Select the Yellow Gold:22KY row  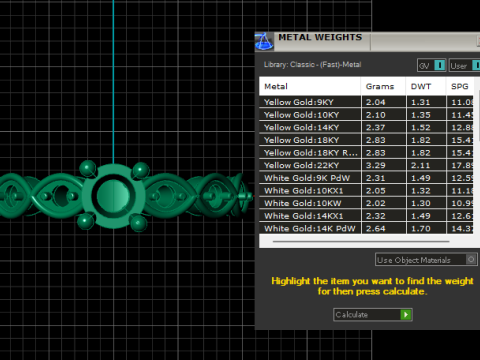(366, 165)
